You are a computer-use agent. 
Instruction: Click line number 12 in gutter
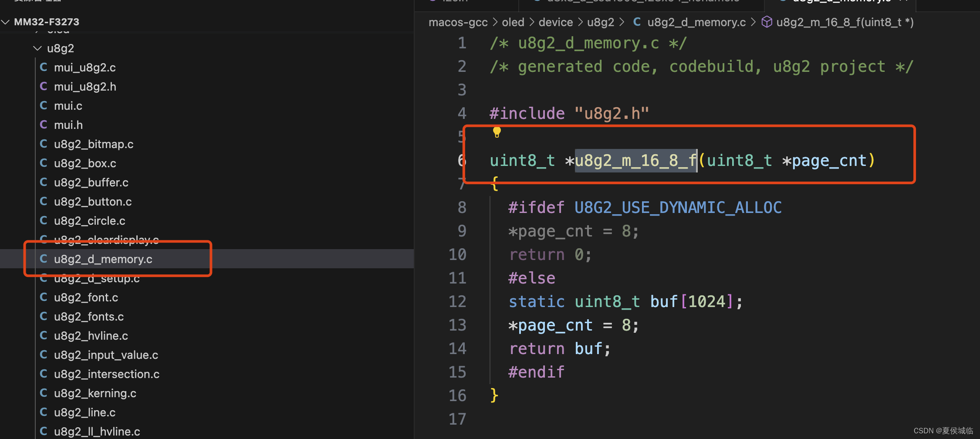click(457, 301)
